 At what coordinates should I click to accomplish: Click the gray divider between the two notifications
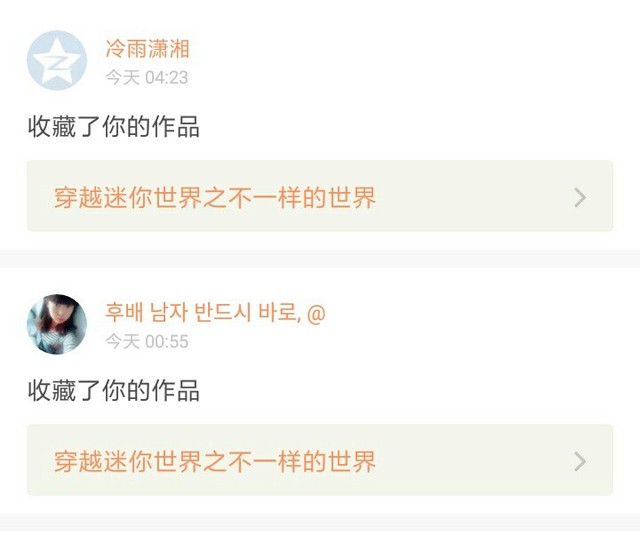tap(320, 259)
